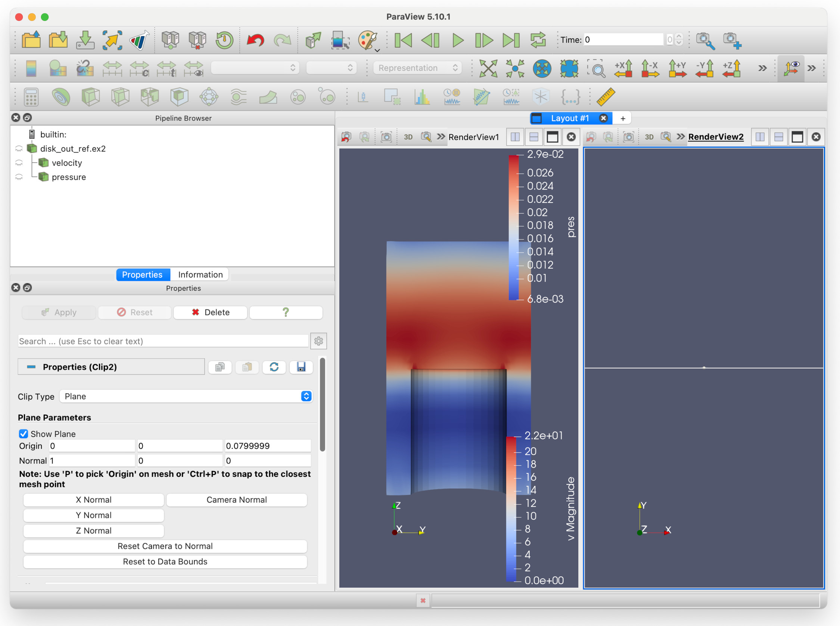Toggle 3D interaction mode in RenderView1
The image size is (840, 626).
408,137
